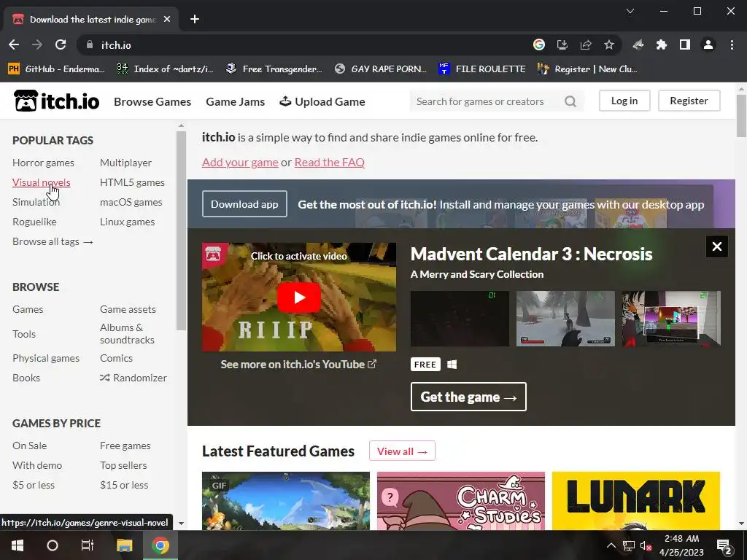
Task: Click the itch.io logo
Action: click(x=56, y=101)
